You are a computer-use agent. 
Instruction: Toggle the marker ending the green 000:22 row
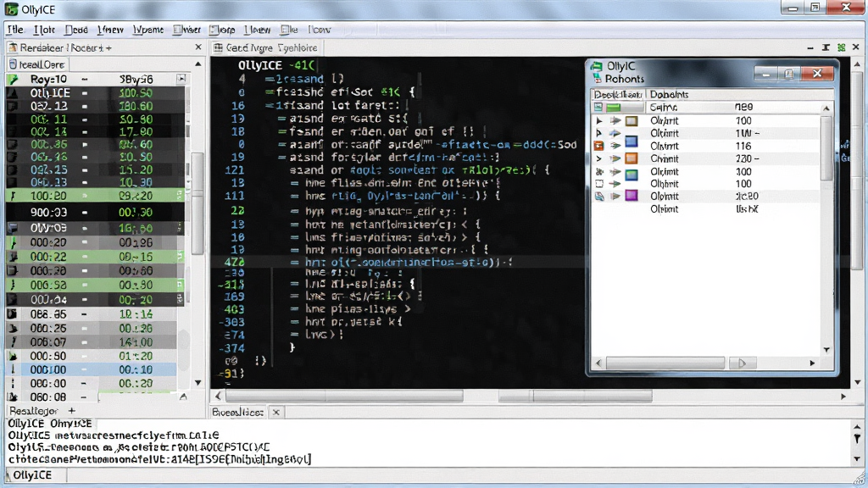tap(180, 256)
